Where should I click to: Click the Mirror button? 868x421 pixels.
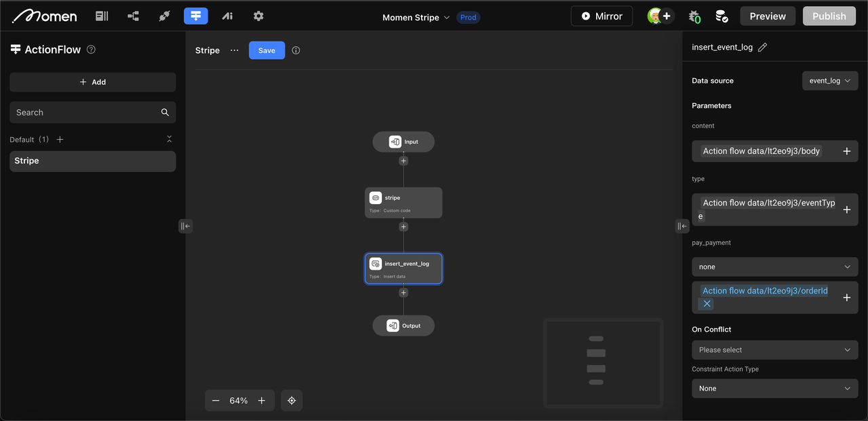tap(601, 16)
